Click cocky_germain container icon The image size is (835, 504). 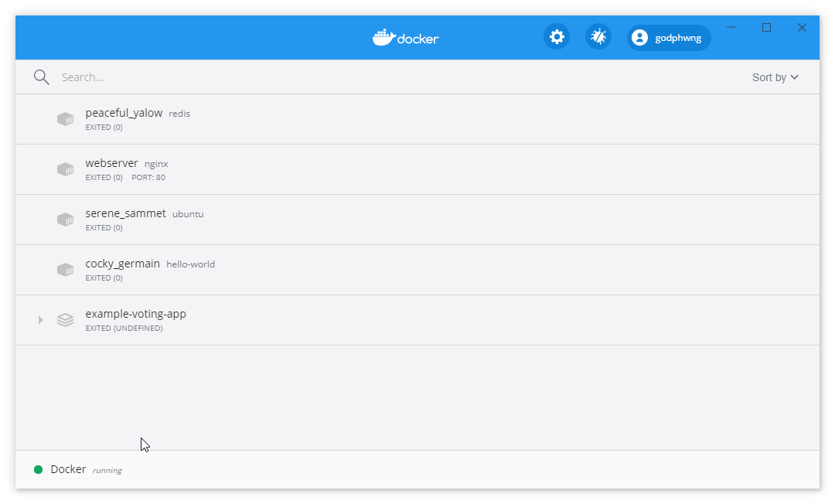66,270
